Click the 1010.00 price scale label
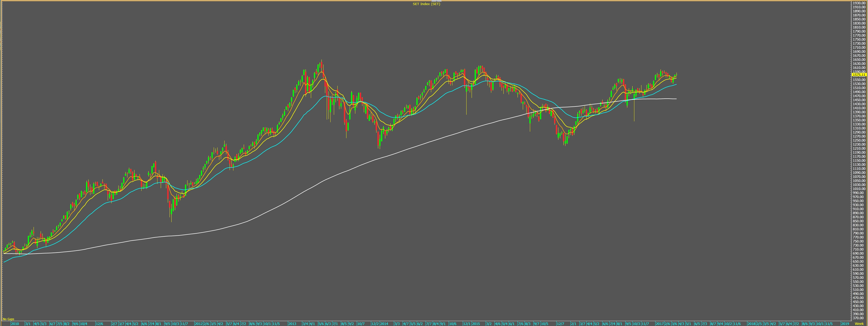 (859, 189)
